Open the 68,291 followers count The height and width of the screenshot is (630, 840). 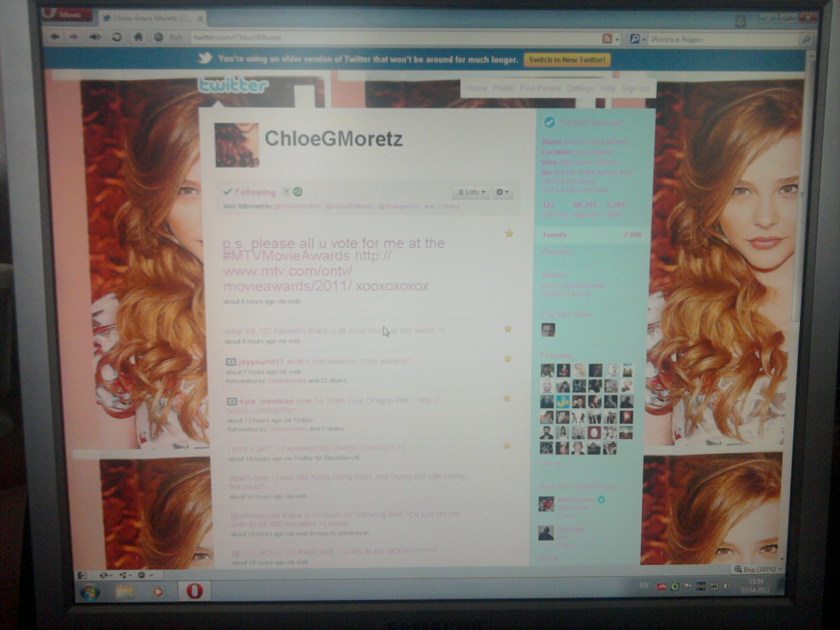[585, 209]
